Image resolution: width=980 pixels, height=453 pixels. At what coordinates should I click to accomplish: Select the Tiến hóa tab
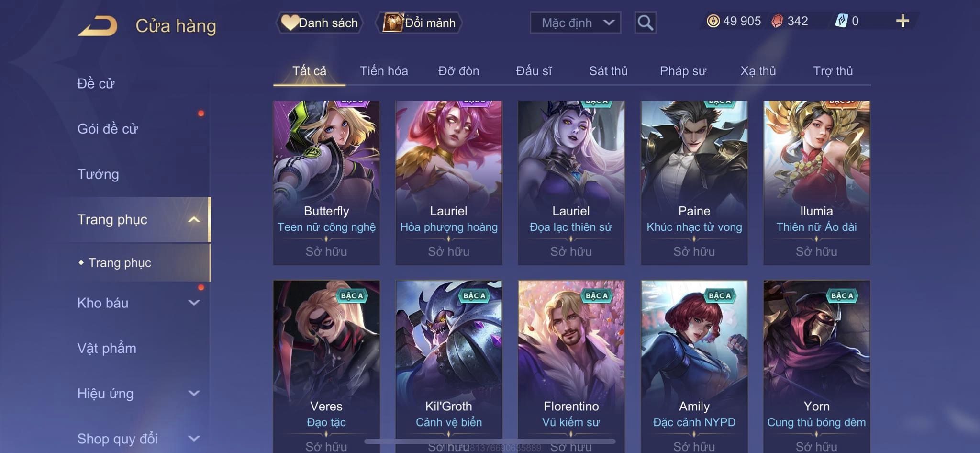[384, 71]
